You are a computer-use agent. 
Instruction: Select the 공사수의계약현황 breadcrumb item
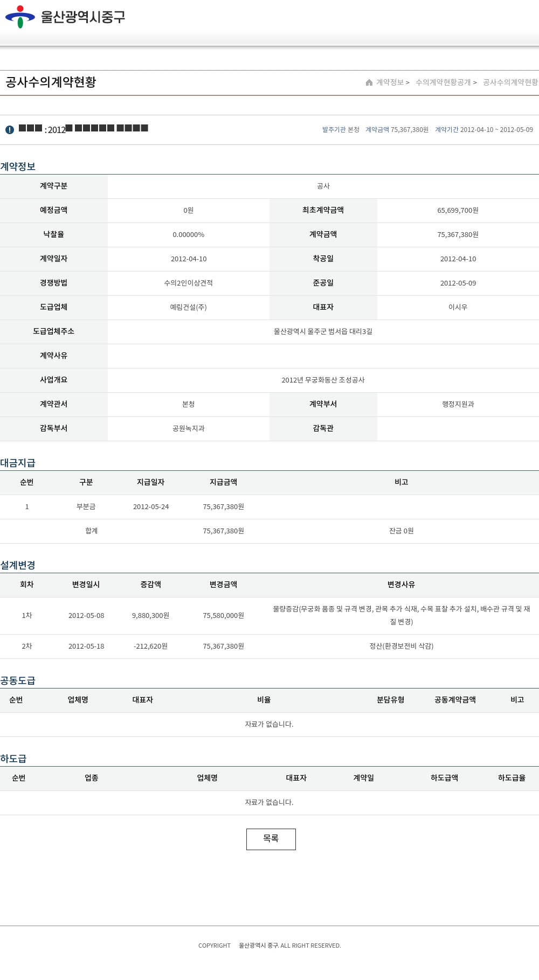pos(510,82)
